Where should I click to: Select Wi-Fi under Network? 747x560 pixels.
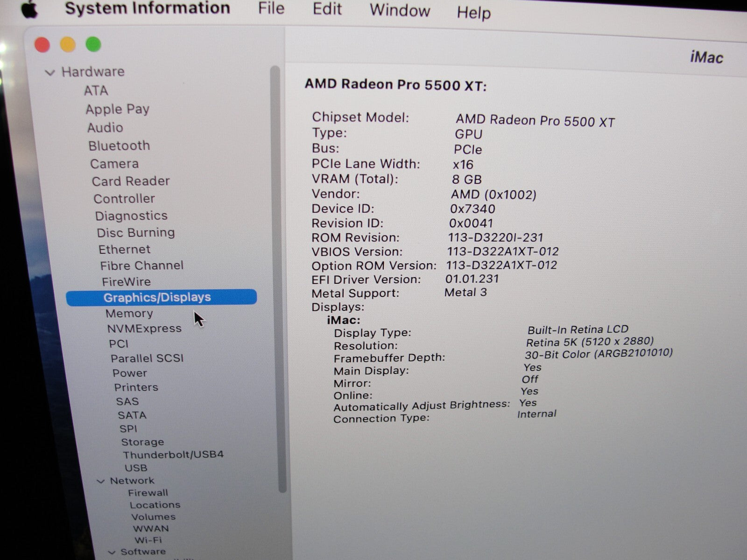[x=148, y=540]
